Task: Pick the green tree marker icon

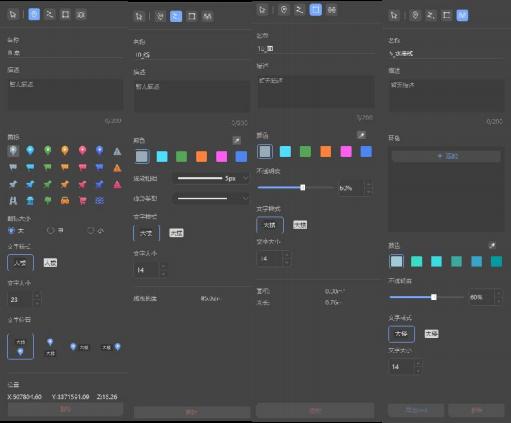Action: pyautogui.click(x=48, y=201)
